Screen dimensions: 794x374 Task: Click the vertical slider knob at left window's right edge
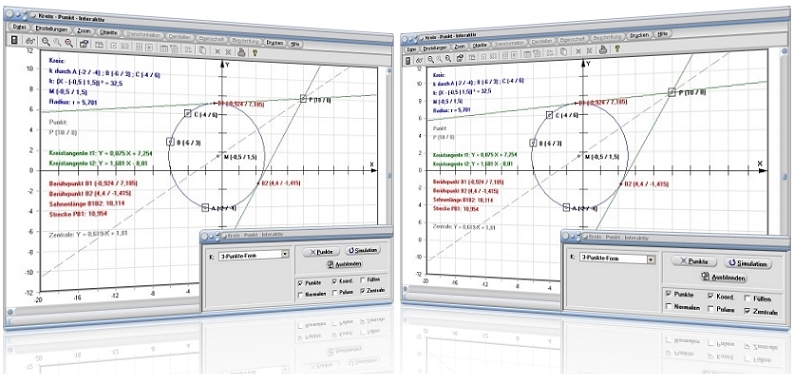389,176
